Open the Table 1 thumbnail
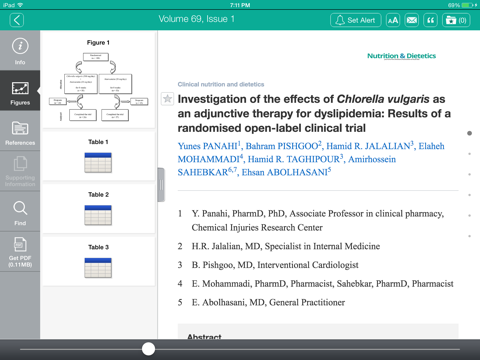Screen dimensions: 480x360 tap(98, 156)
